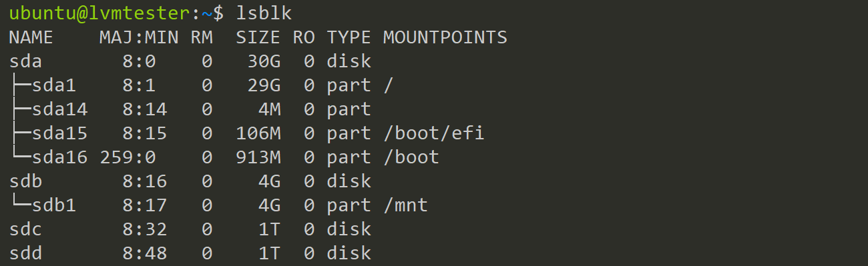Select the NAME column header

(x=31, y=37)
